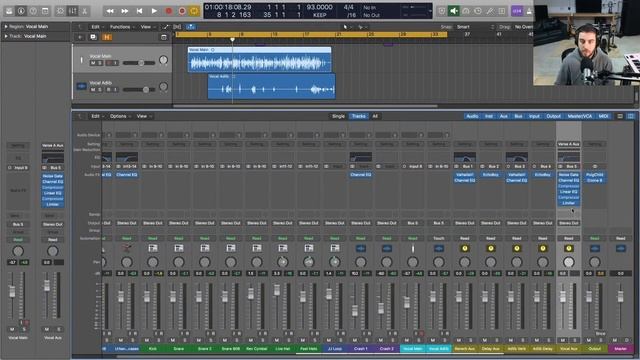The height and width of the screenshot is (360, 640).
Task: Switch mixer to All view
Action: pyautogui.click(x=375, y=116)
